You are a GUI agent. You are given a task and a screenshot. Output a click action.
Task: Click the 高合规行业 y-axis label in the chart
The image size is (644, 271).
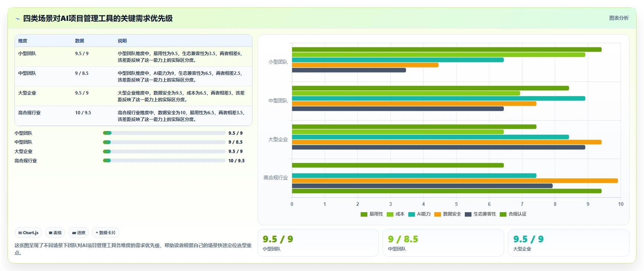(x=276, y=178)
